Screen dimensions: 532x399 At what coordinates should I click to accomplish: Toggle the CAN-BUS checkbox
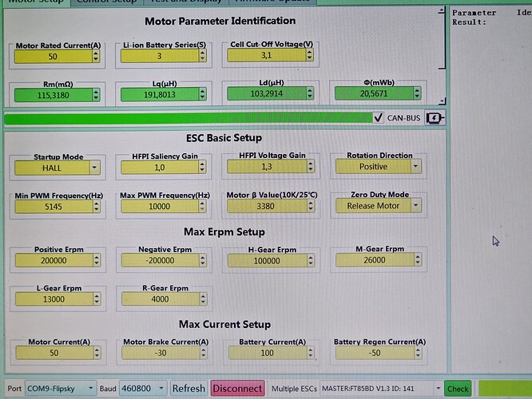point(378,118)
